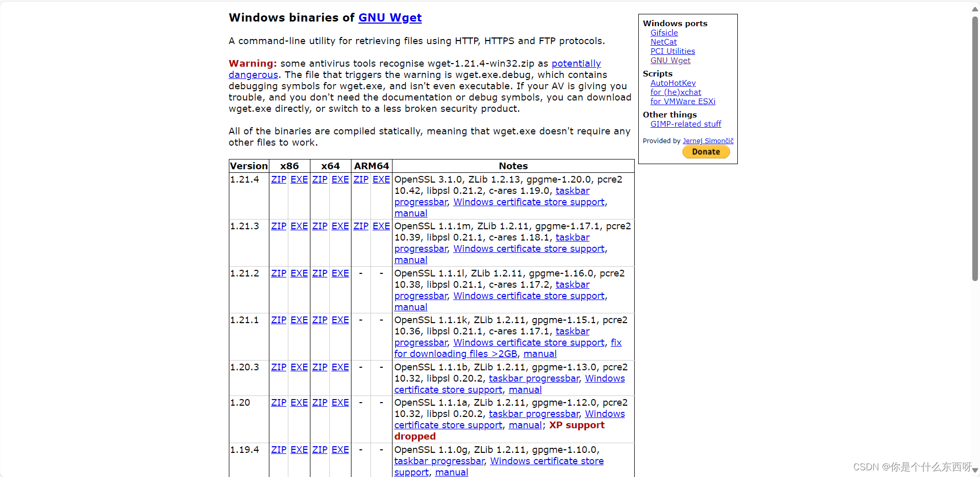Download 1.21.4 ARM64 ZIP
The width and height of the screenshot is (980, 477).
361,180
